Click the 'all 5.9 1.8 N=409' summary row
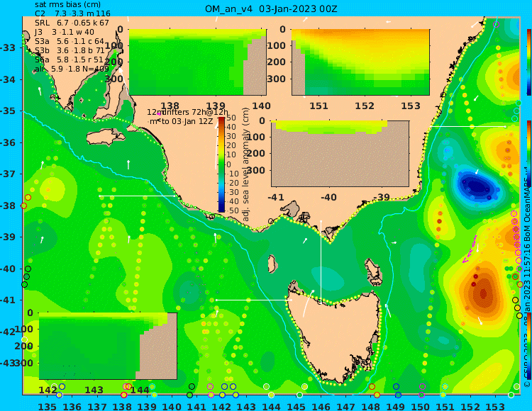The width and height of the screenshot is (532, 411). coord(72,69)
